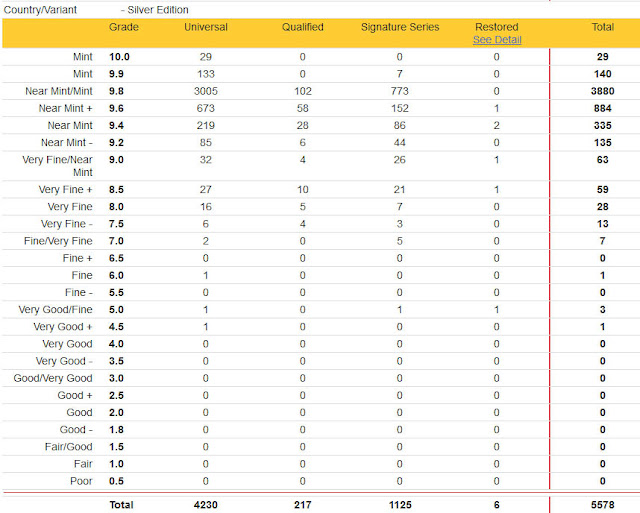This screenshot has height=513, width=640.
Task: Select the Very Good + row label
Action: click(x=63, y=326)
